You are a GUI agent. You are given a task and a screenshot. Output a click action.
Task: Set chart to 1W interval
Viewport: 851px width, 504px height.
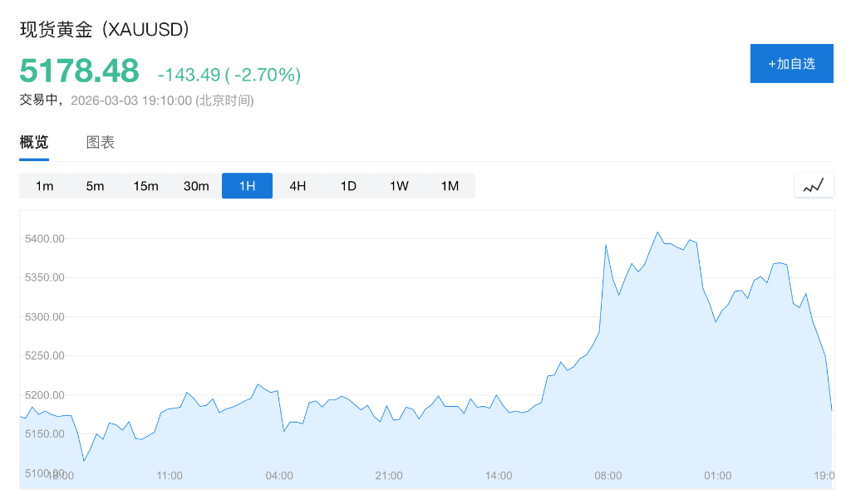click(399, 186)
